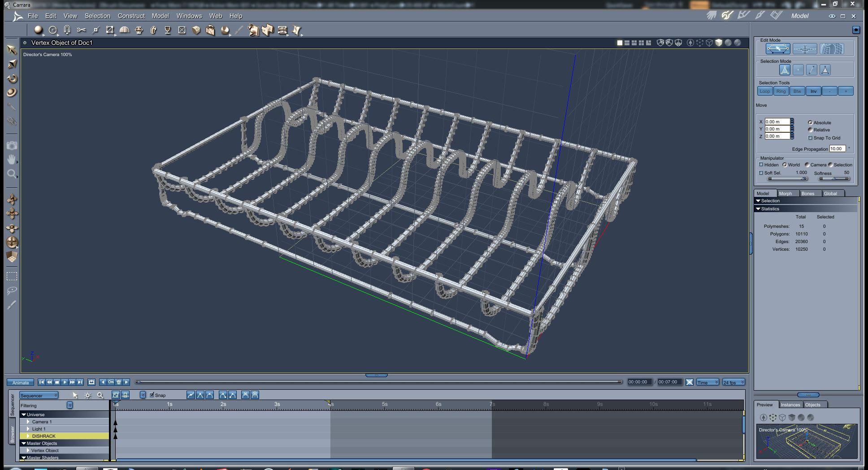Image resolution: width=868 pixels, height=470 pixels.
Task: Toggle the Hidden manipulator checkbox
Action: click(x=761, y=165)
